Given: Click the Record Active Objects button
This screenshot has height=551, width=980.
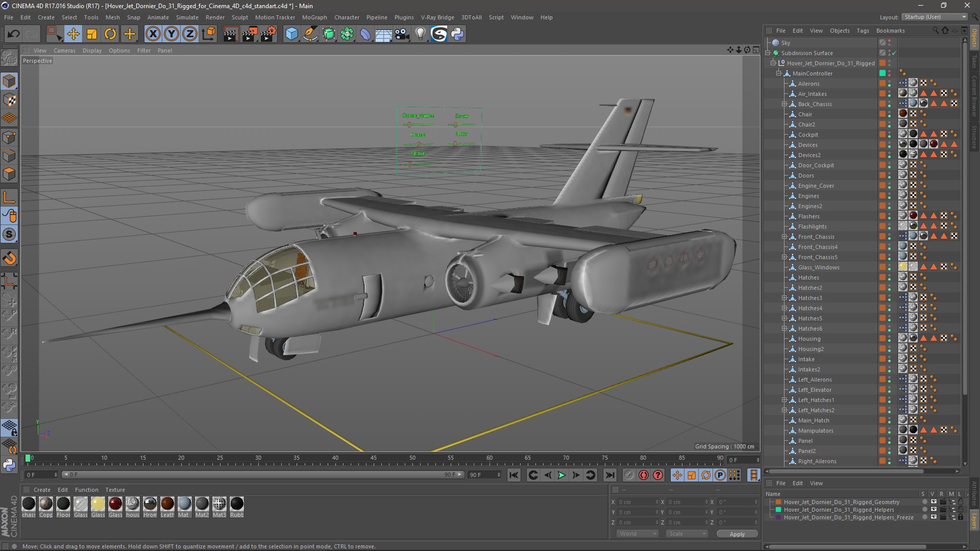Looking at the screenshot, I should [x=629, y=475].
